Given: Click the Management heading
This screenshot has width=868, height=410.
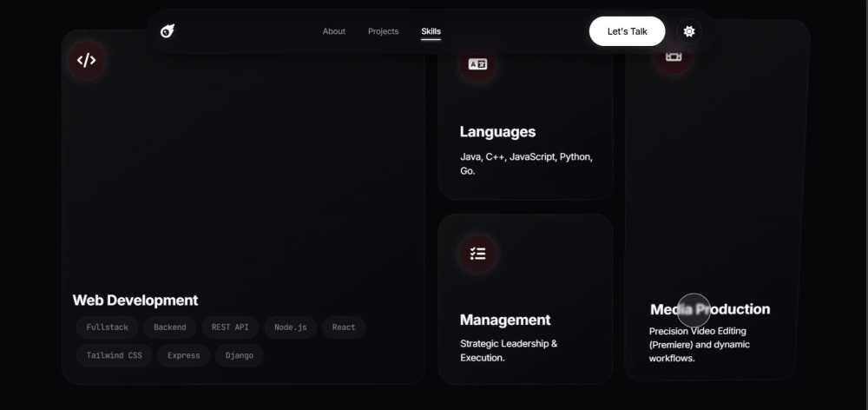Looking at the screenshot, I should coord(505,320).
